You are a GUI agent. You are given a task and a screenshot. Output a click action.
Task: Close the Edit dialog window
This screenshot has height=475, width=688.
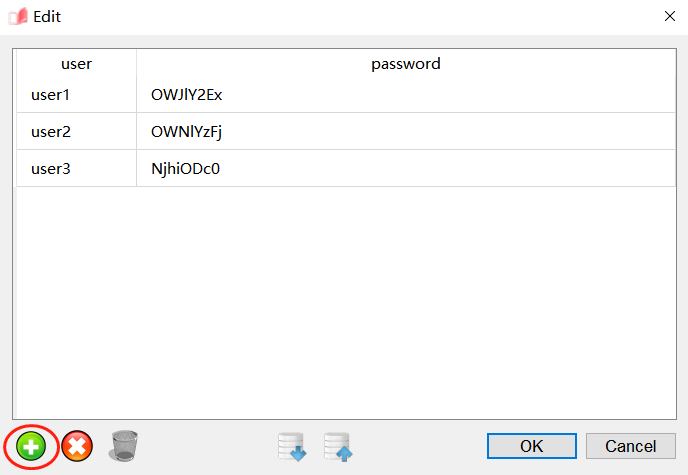(669, 16)
